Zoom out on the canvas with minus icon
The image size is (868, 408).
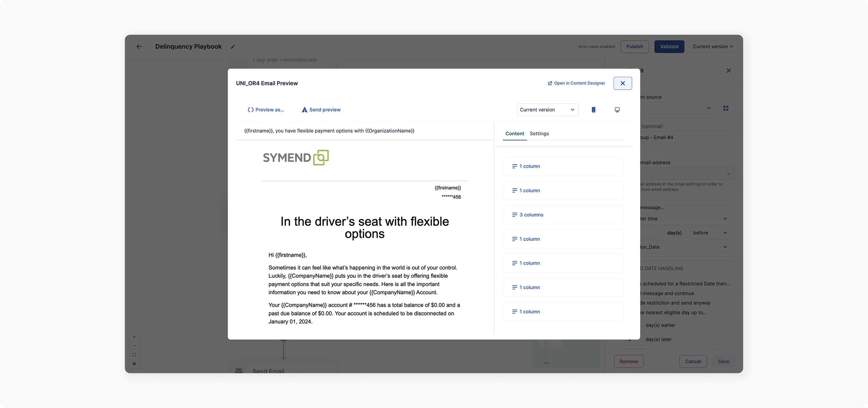click(x=134, y=346)
